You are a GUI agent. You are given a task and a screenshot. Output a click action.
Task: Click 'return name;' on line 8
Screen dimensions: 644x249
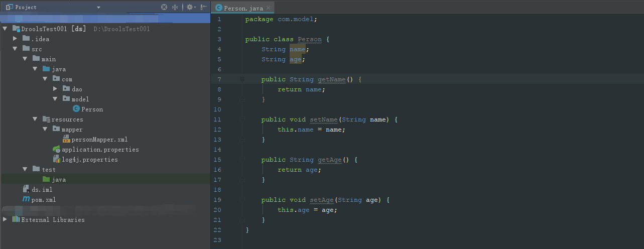click(302, 89)
